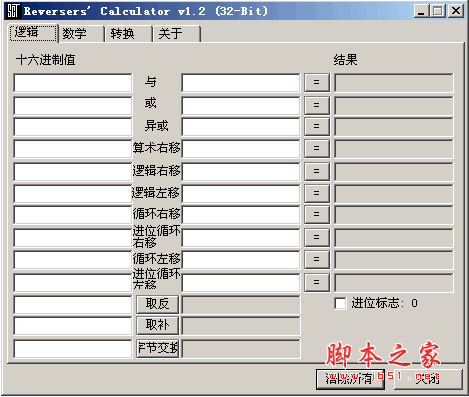Focus the right operand input of 或 row
This screenshot has width=469, height=397.
[241, 106]
